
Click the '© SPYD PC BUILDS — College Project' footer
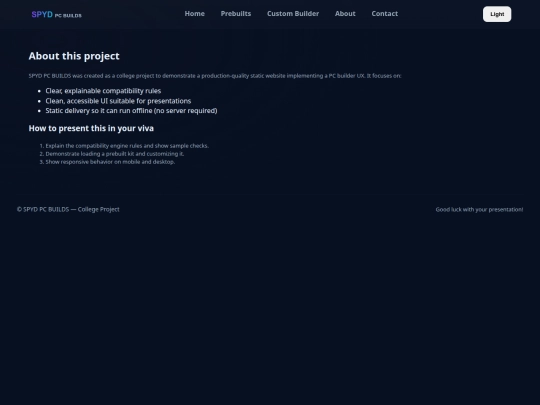pos(68,209)
